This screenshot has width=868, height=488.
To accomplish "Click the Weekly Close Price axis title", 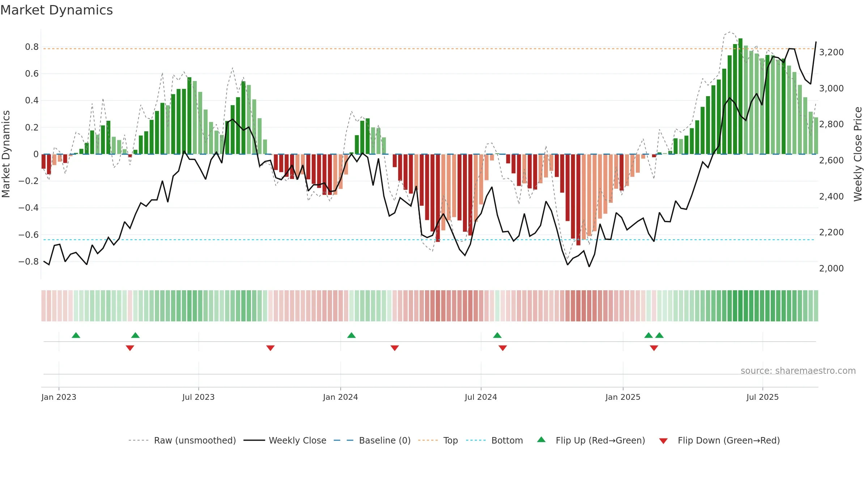I will [858, 154].
